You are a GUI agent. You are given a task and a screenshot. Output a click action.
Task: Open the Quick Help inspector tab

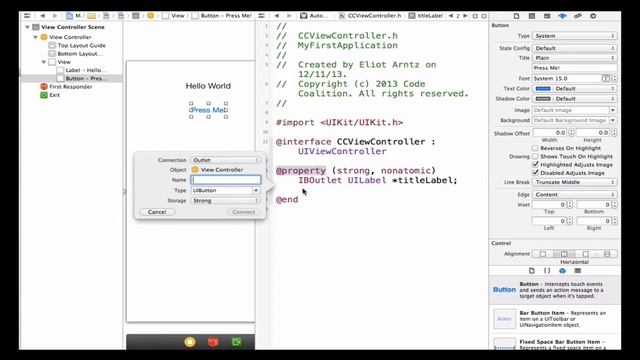(x=531, y=16)
